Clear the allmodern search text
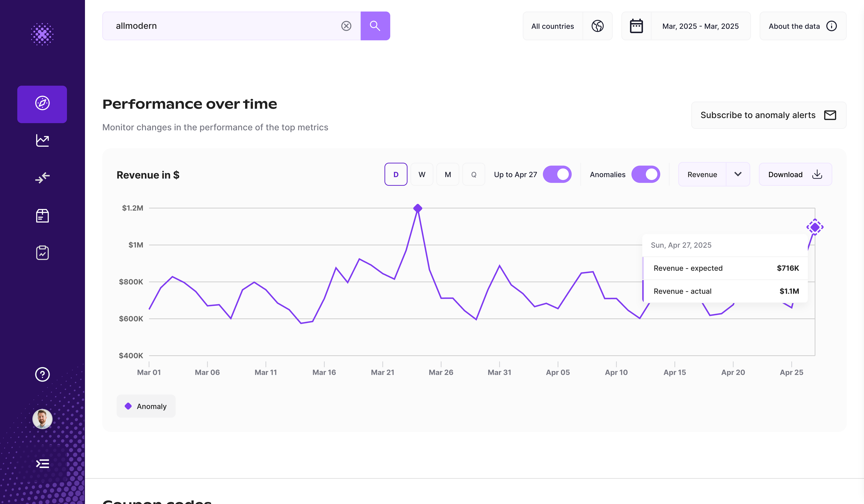The image size is (864, 504). point(346,26)
